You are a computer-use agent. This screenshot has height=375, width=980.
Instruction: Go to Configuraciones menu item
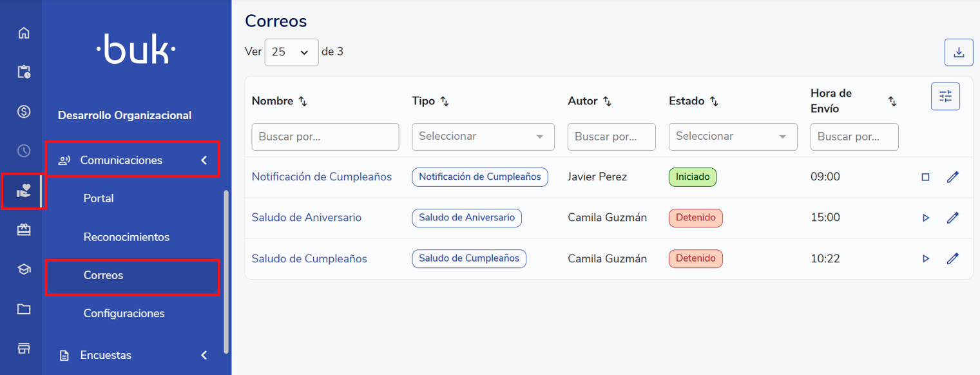pyautogui.click(x=124, y=314)
